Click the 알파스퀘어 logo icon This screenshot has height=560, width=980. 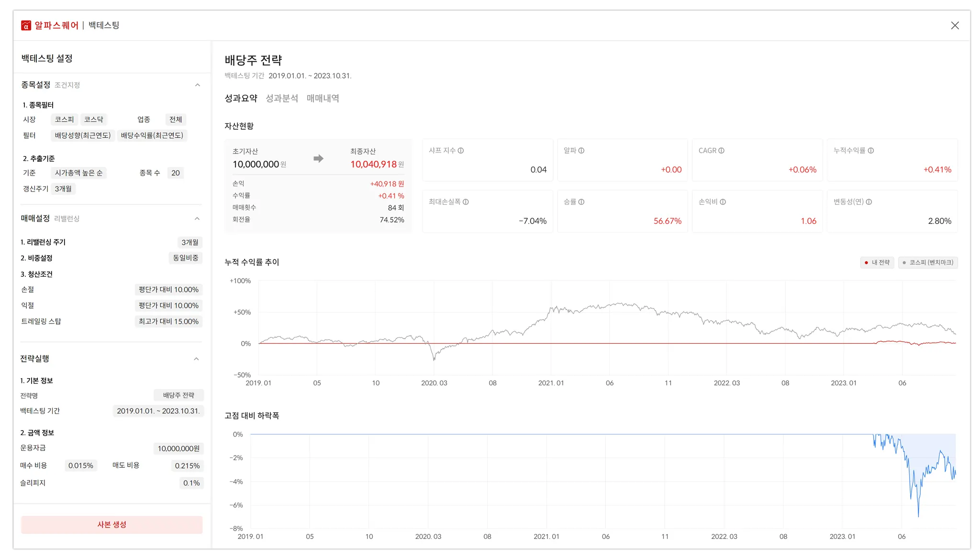click(x=26, y=25)
